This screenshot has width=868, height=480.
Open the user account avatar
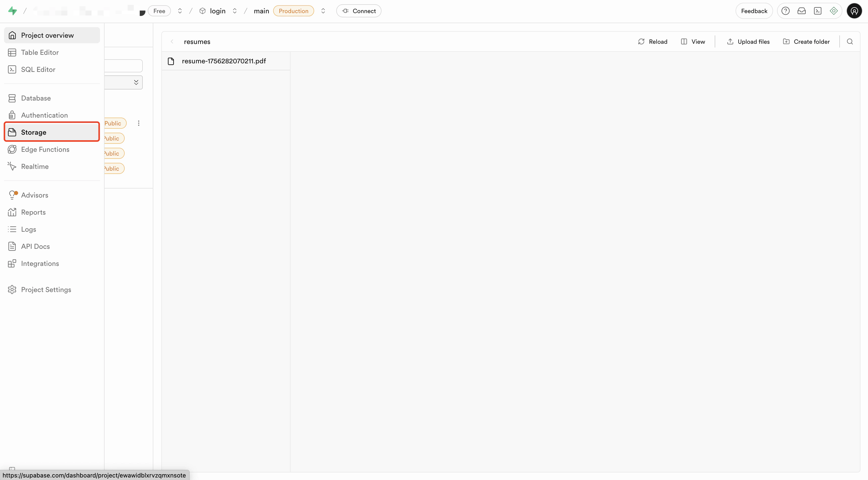[854, 11]
